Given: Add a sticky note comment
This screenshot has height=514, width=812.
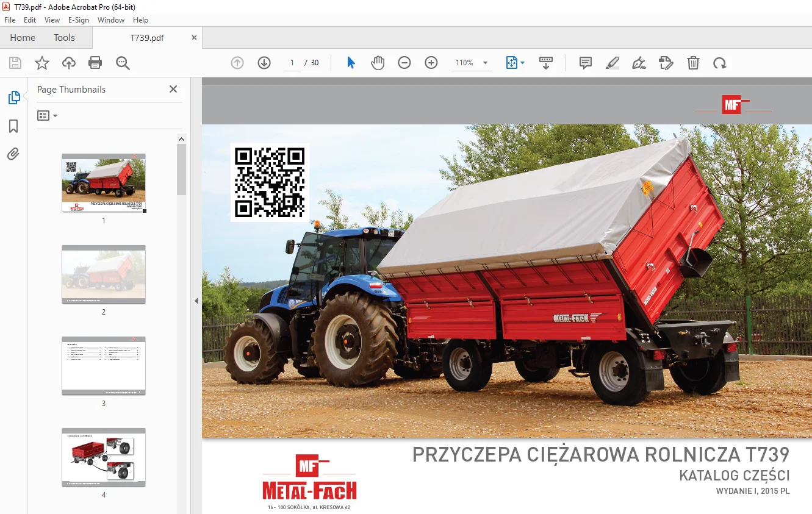Looking at the screenshot, I should tap(586, 63).
